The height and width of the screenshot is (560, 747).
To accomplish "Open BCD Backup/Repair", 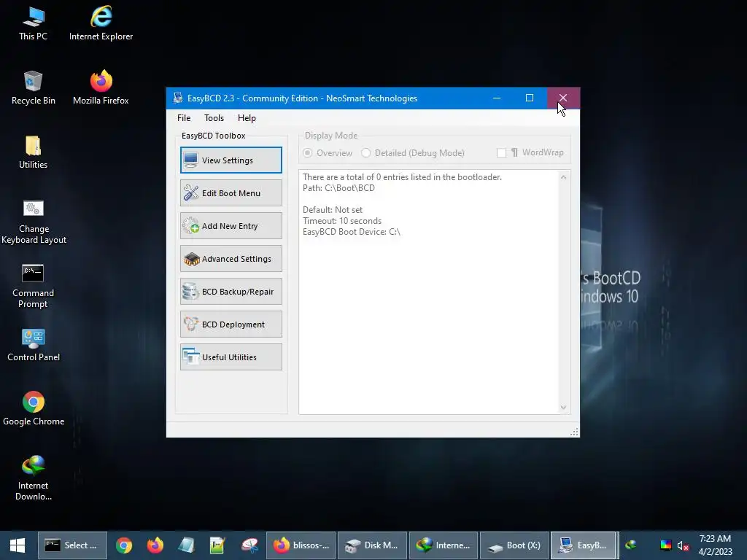I will [x=231, y=292].
